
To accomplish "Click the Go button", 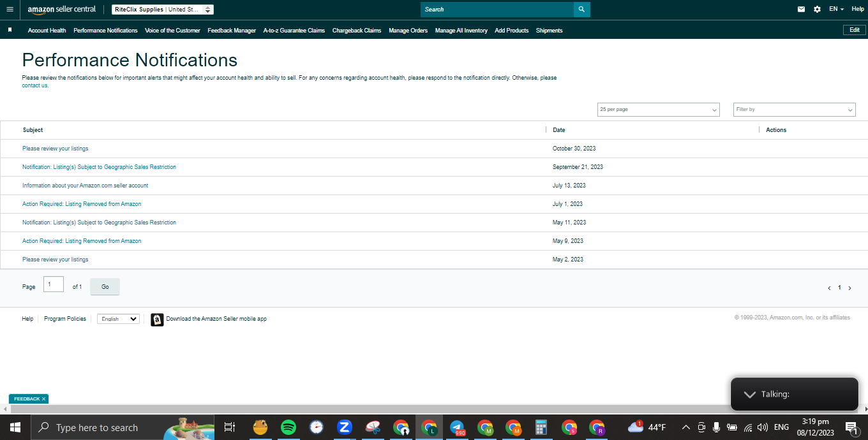I will (105, 287).
